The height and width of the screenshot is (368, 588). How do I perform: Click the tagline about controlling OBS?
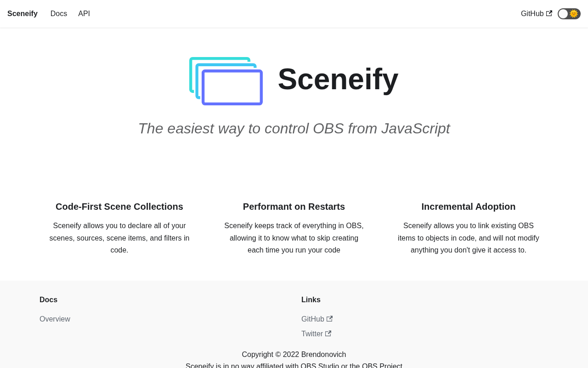294,128
